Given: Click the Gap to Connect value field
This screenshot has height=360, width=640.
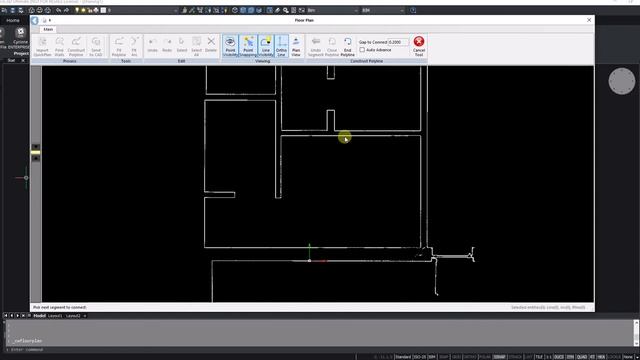Looking at the screenshot, I should (398, 42).
